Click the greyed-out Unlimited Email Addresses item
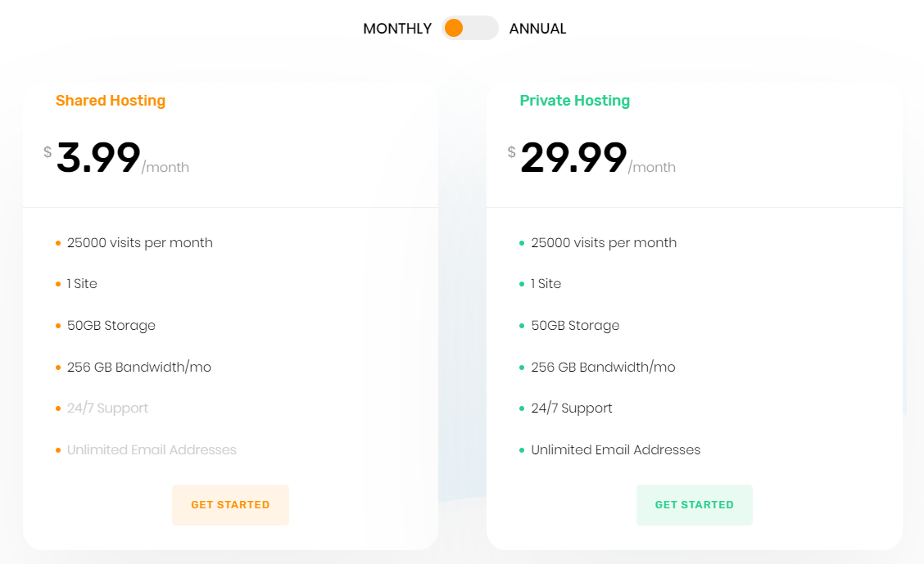 152,449
